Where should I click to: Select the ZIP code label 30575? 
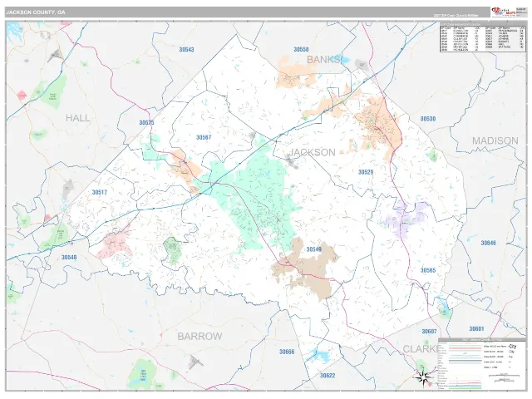pos(146,122)
